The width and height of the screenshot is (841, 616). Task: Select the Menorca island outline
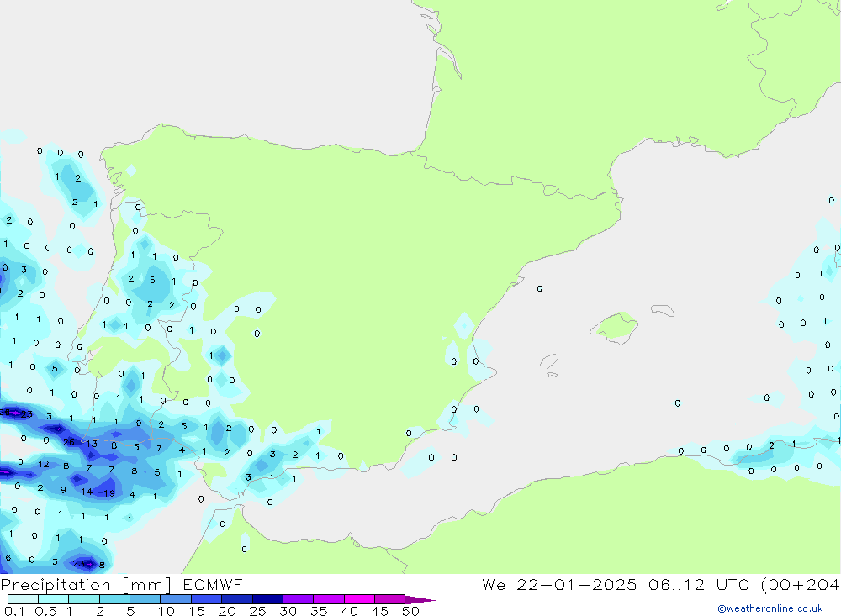[x=662, y=311]
